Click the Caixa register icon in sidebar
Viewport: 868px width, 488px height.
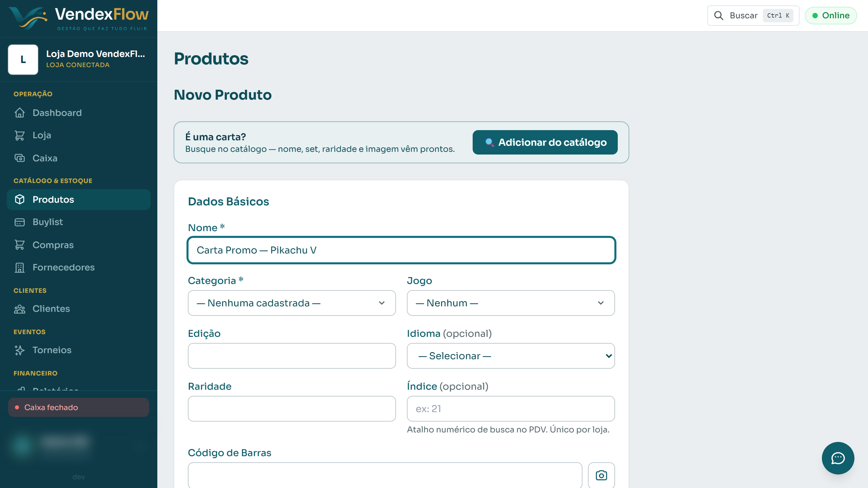20,158
